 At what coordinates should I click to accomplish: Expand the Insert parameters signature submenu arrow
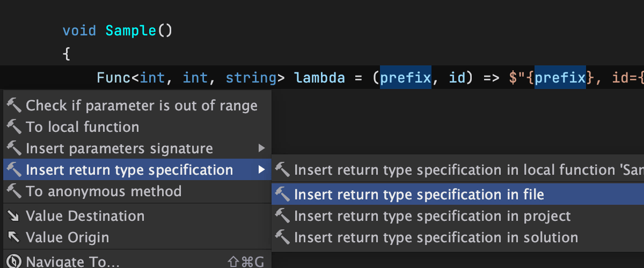coord(261,148)
